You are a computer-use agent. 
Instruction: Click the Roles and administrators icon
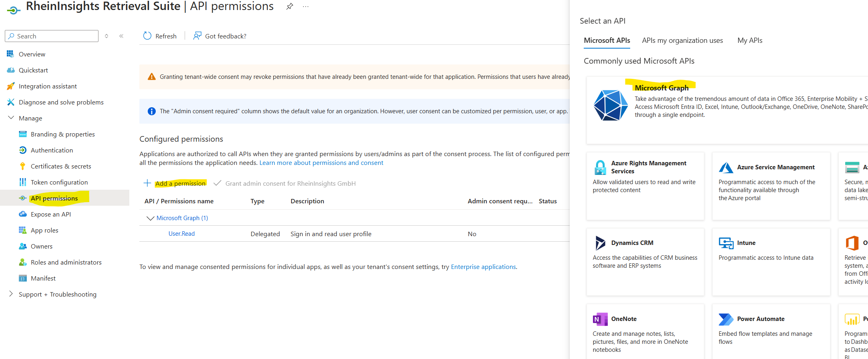[x=23, y=262]
